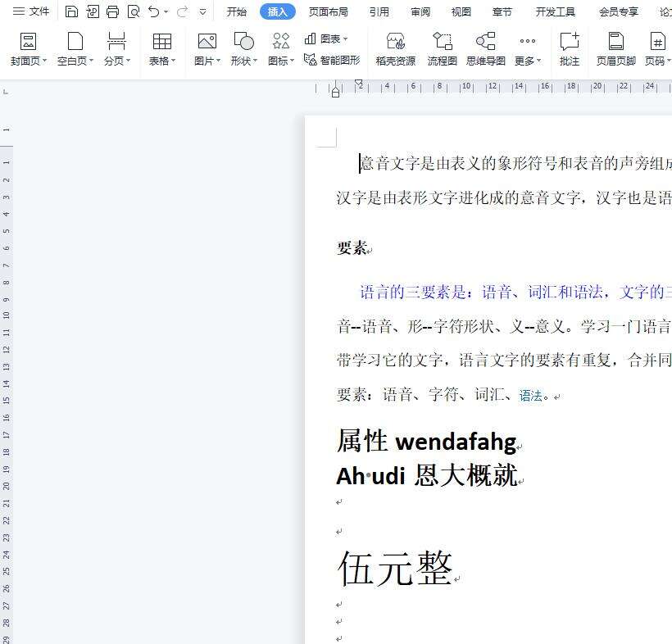This screenshot has height=644, width=672.
Task: Click the 表格 table icon
Action: [162, 42]
